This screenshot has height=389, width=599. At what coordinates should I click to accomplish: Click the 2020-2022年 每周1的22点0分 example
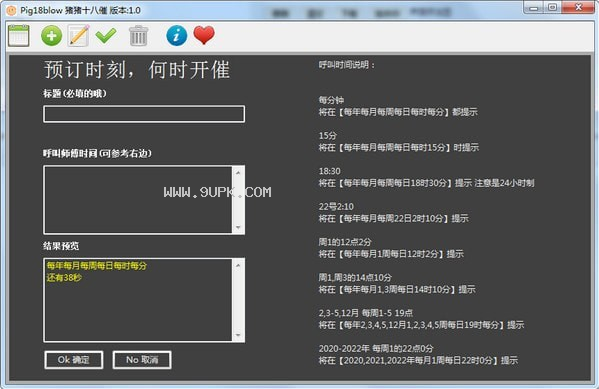tap(376, 348)
